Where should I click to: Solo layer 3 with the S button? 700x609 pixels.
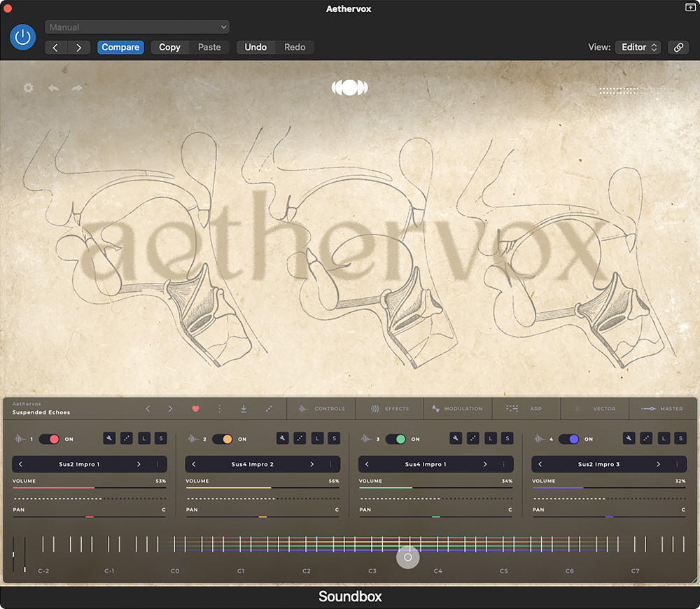(x=507, y=439)
